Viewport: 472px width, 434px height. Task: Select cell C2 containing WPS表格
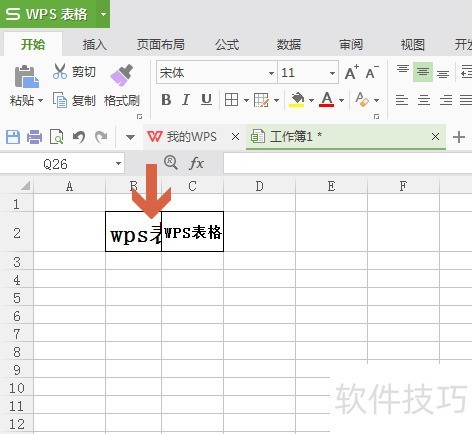click(192, 231)
